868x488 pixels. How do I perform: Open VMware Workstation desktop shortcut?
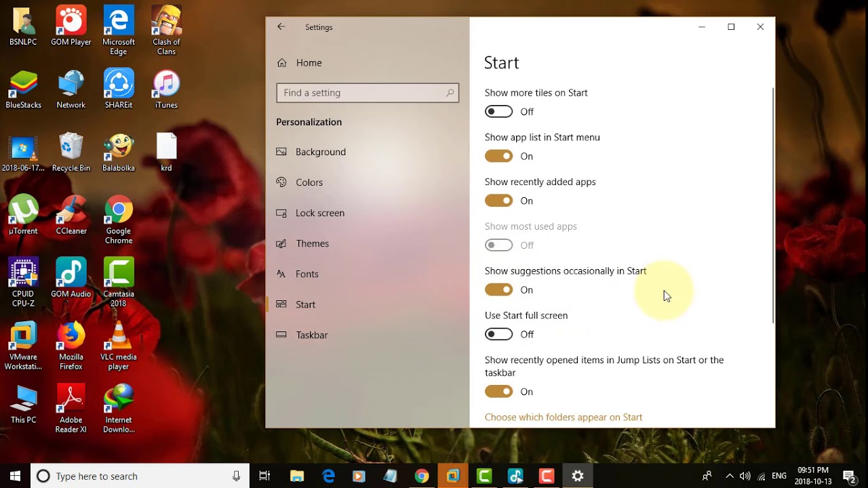tap(23, 346)
